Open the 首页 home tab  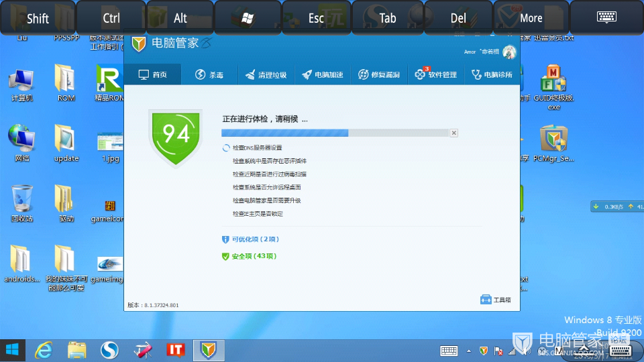[153, 74]
